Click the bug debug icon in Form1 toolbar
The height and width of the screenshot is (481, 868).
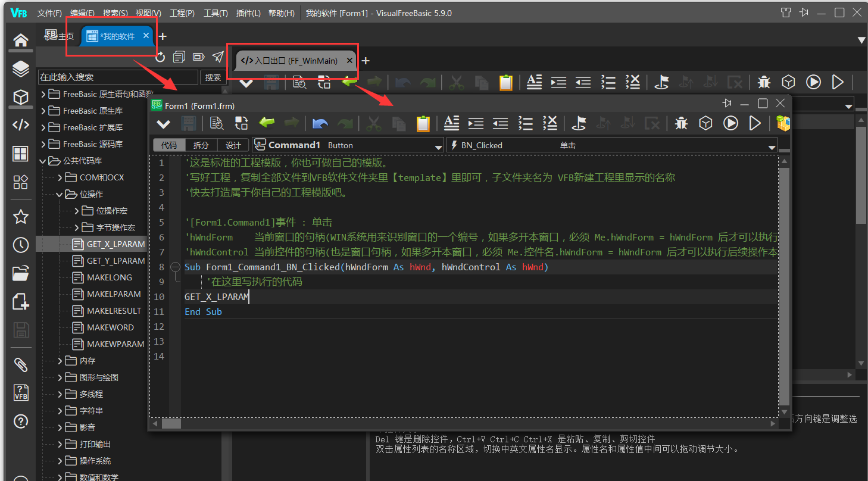click(x=682, y=123)
